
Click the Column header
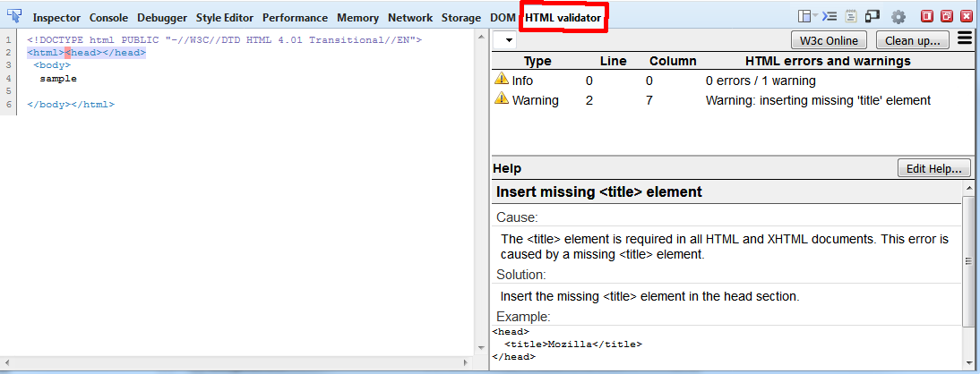pyautogui.click(x=673, y=61)
